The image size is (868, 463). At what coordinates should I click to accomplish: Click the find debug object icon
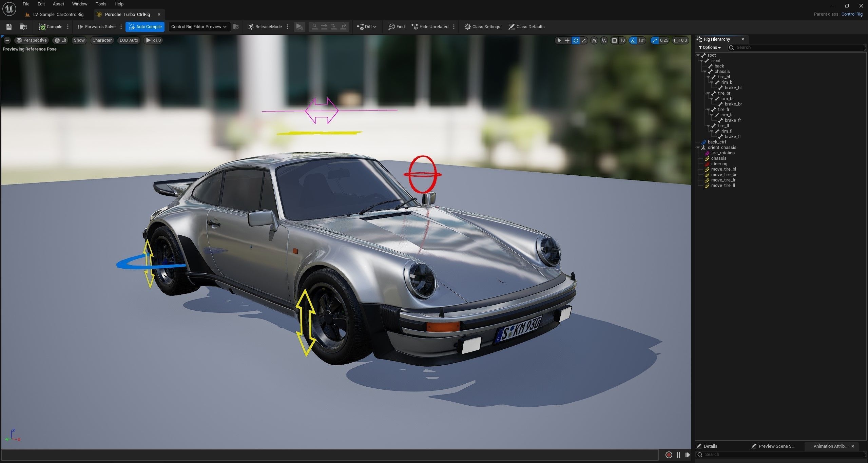point(236,27)
